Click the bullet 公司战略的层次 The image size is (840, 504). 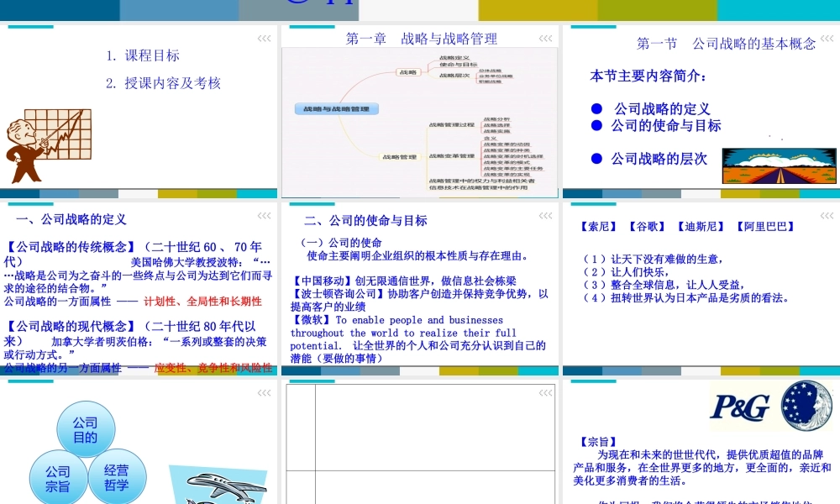coord(659,159)
